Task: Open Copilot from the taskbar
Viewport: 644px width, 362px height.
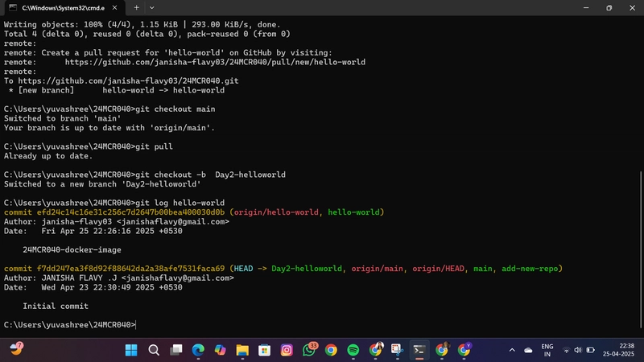Action: click(x=220, y=350)
